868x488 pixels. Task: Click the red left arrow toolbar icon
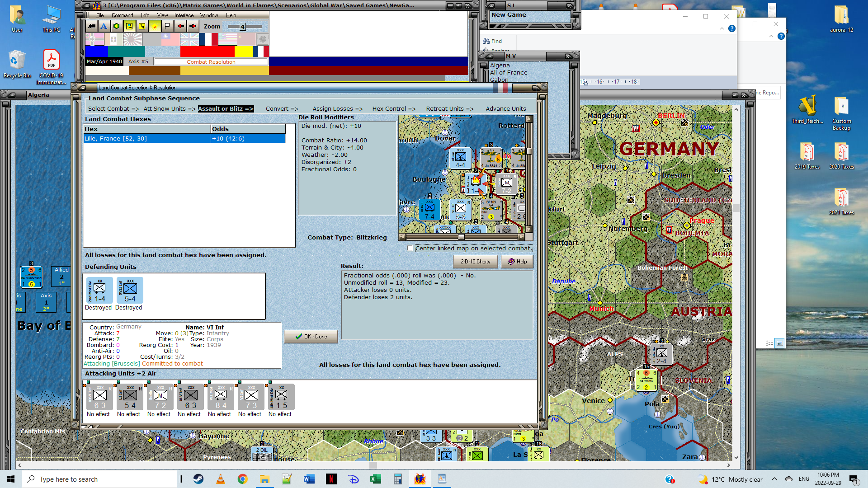click(180, 26)
